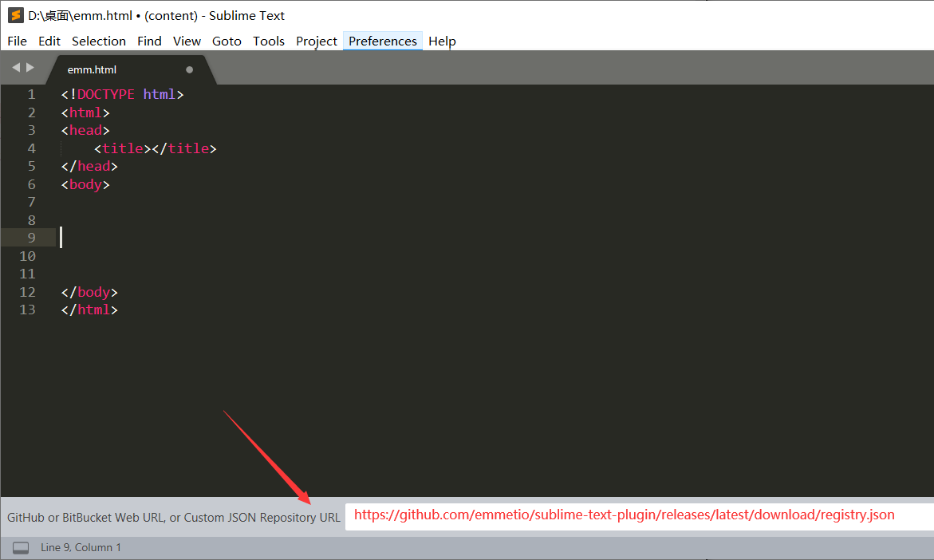
Task: Open the Preferences menu
Action: coord(382,41)
